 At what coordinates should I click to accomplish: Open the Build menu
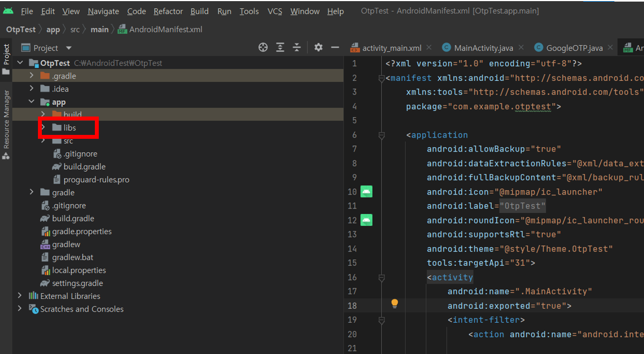pos(199,12)
